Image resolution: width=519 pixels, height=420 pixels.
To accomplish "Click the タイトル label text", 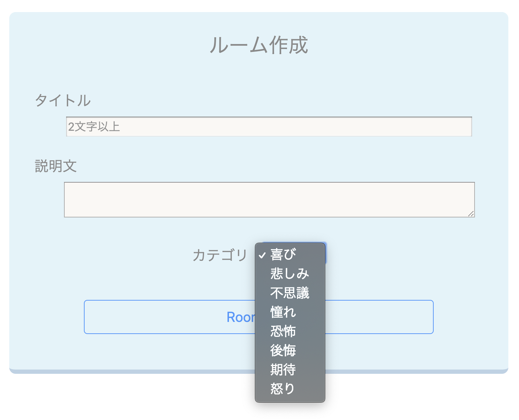I will [x=63, y=100].
